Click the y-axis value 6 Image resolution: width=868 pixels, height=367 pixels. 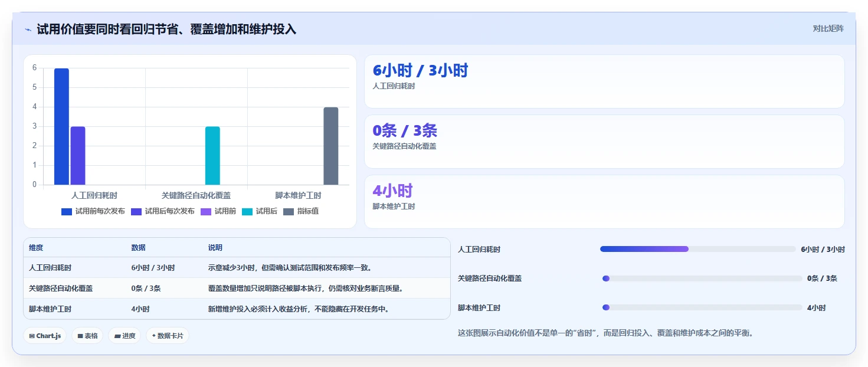click(x=34, y=68)
